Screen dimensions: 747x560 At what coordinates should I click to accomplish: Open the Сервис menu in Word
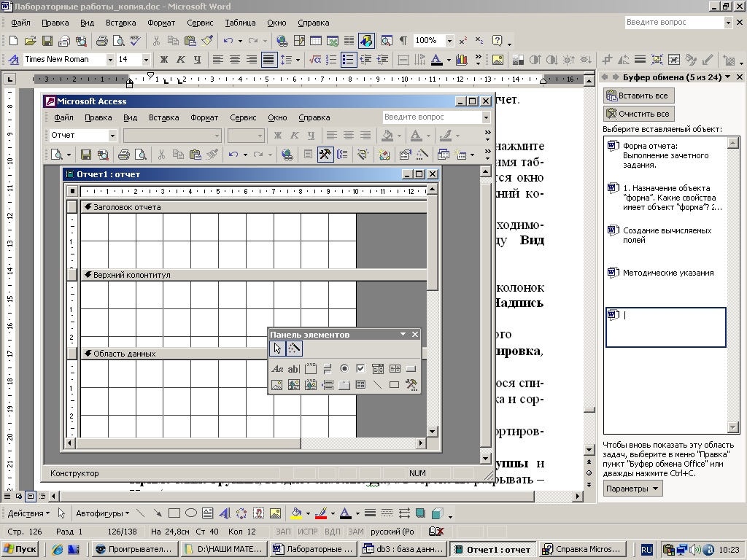[200, 23]
